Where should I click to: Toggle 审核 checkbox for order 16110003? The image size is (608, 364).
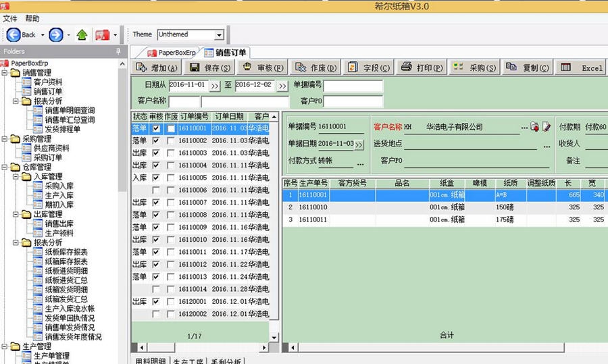click(156, 153)
